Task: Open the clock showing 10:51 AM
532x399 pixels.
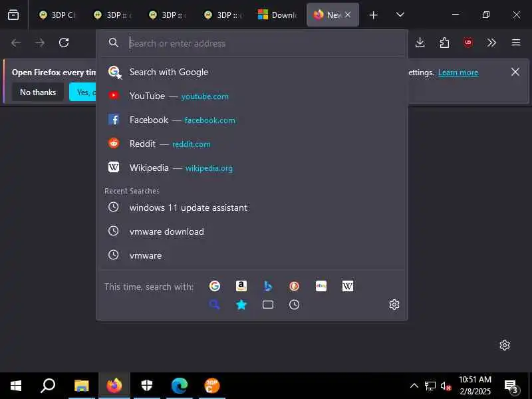Action: click(475, 386)
